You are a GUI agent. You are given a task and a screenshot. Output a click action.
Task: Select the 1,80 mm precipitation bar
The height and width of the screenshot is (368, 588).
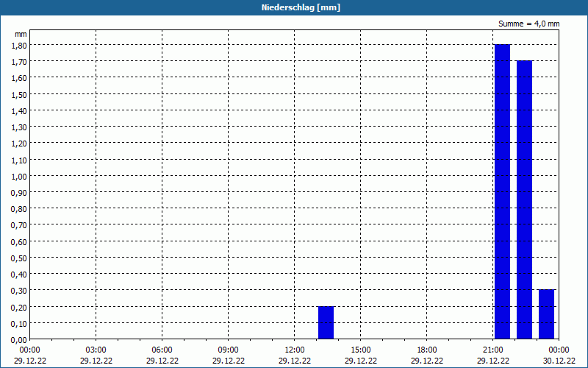502,191
